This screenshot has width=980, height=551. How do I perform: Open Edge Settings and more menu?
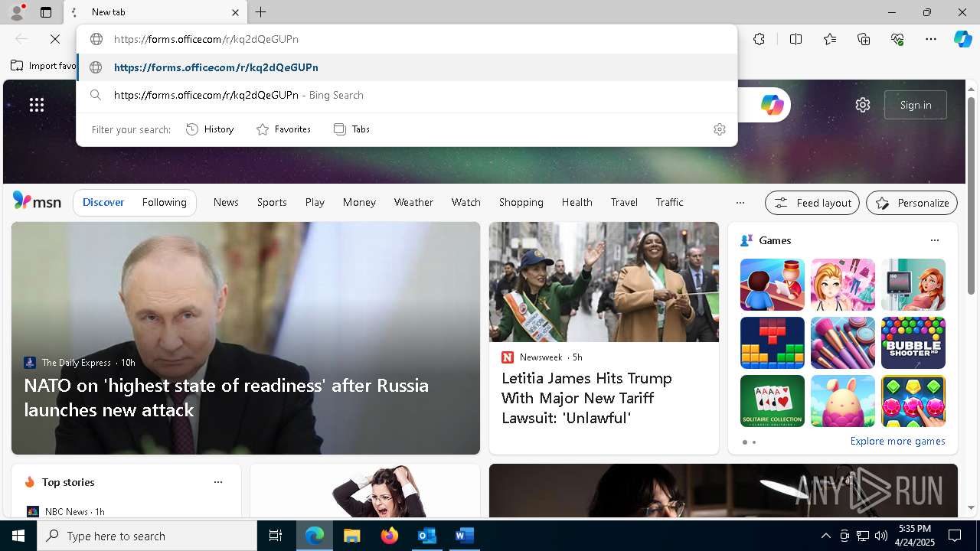[x=931, y=39]
